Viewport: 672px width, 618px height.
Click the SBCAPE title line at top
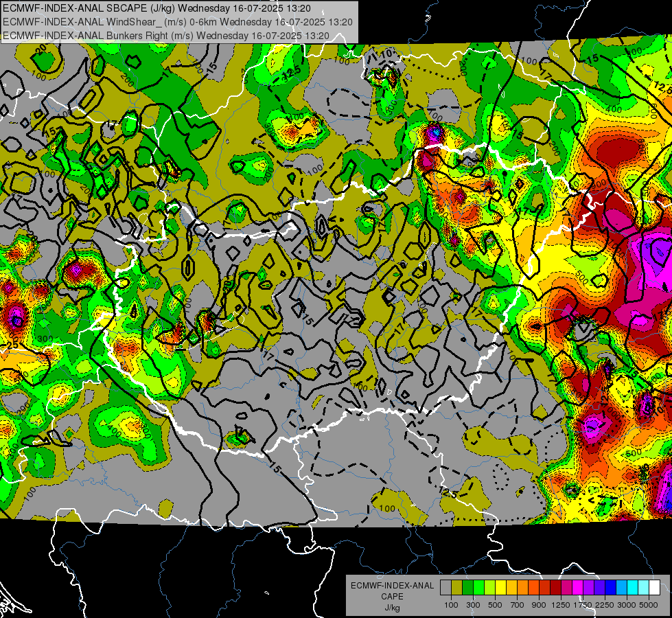click(x=157, y=8)
